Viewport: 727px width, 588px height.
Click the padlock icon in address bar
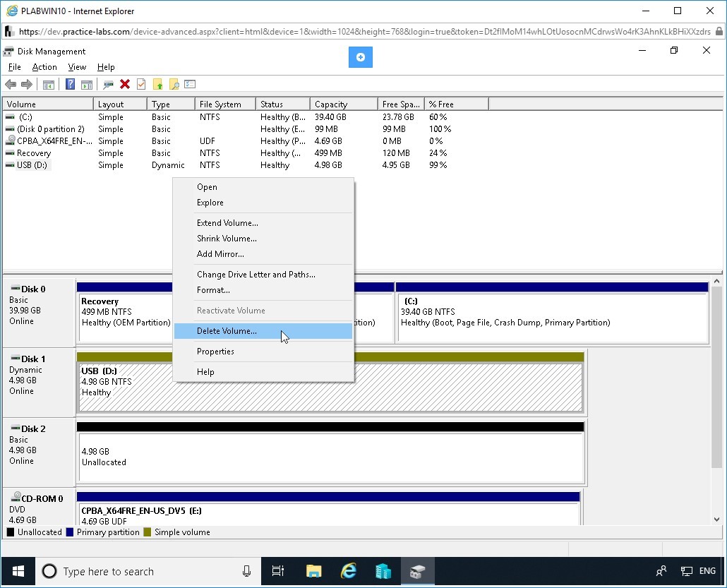click(719, 32)
